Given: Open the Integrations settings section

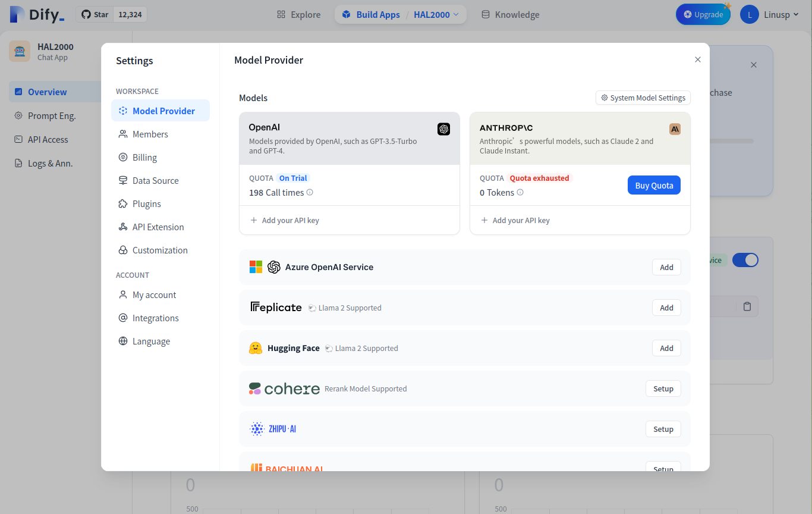Looking at the screenshot, I should pyautogui.click(x=160, y=318).
